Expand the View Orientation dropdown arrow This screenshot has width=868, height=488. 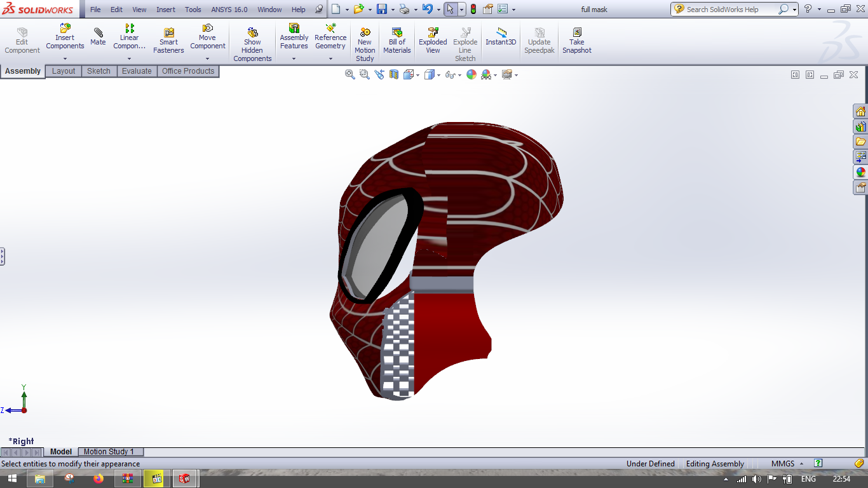[x=417, y=75]
